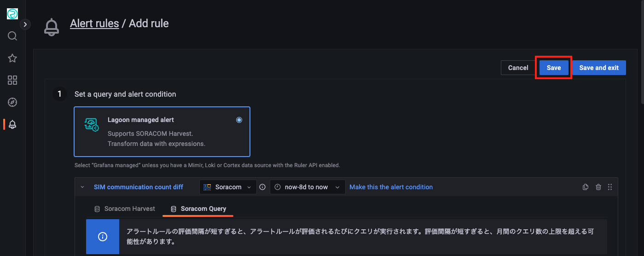This screenshot has width=644, height=256.
Task: Click the Soracom Lagoon logo icon
Action: coord(12,14)
